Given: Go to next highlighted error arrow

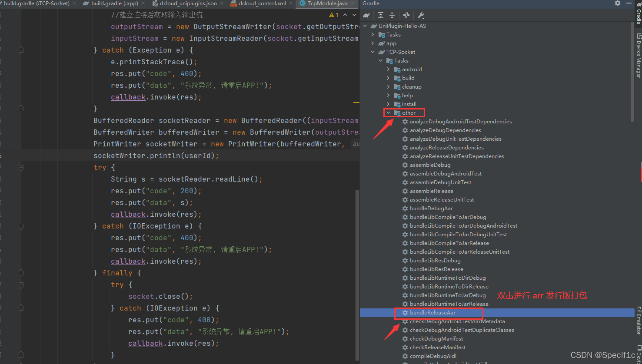Looking at the screenshot, I should (354, 15).
